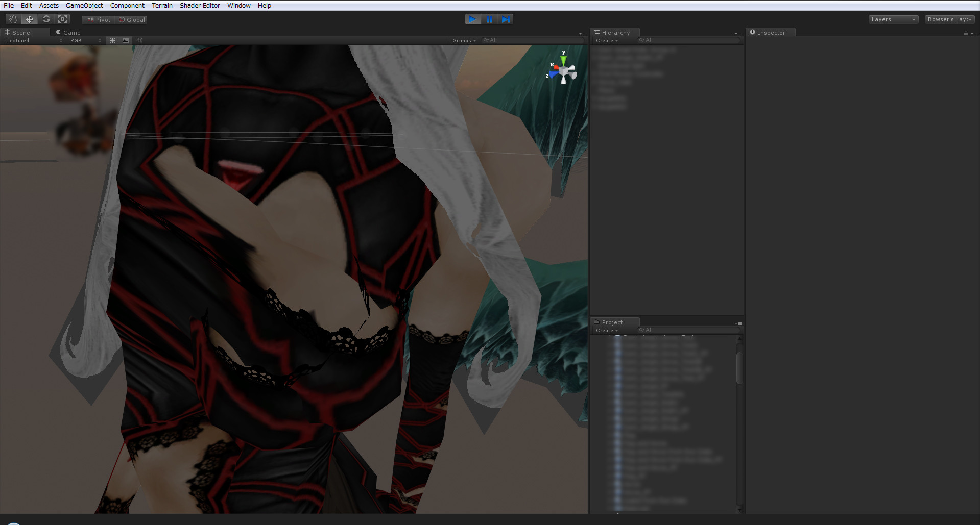Mute Scene view audio
Screen dimensions: 980x525
point(139,40)
